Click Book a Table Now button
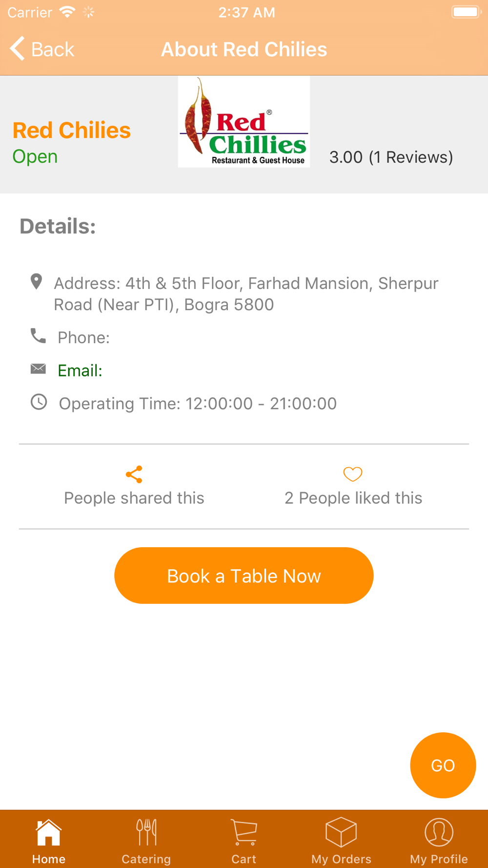Screen dimensions: 488x868 244,576
